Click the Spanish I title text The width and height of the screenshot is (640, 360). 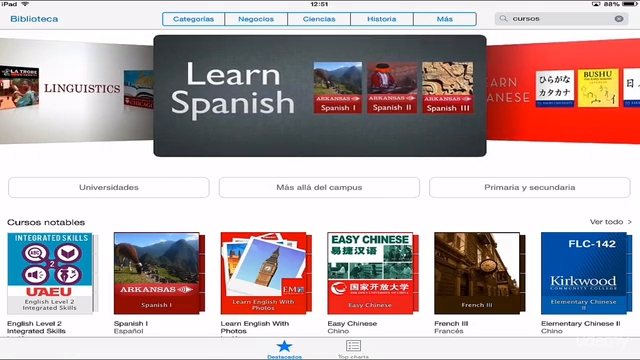tap(131, 323)
